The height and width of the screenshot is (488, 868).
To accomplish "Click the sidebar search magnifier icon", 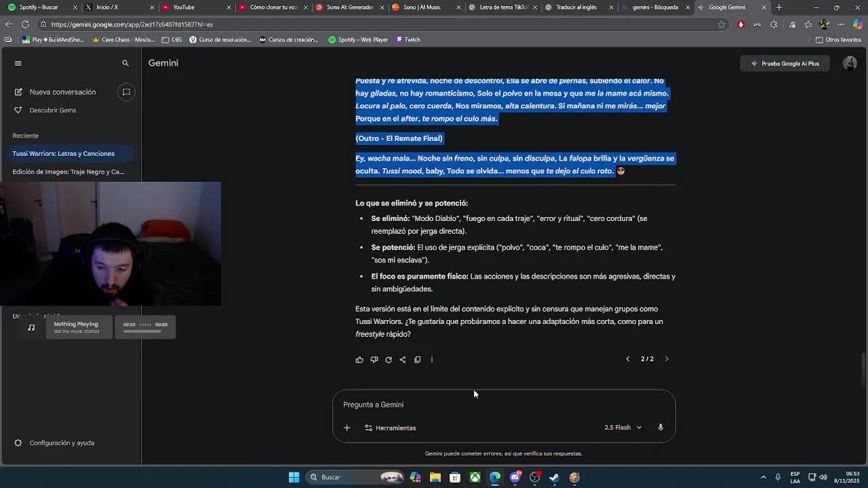I will tap(125, 63).
